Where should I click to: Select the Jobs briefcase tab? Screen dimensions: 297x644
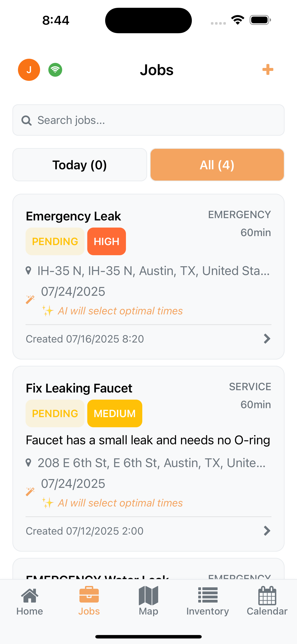point(89,601)
